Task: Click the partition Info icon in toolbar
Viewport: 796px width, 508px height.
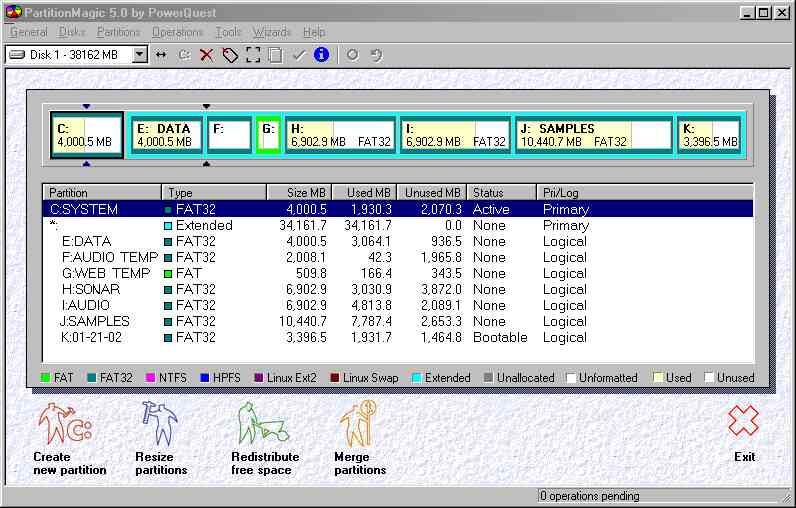Action: [x=321, y=55]
